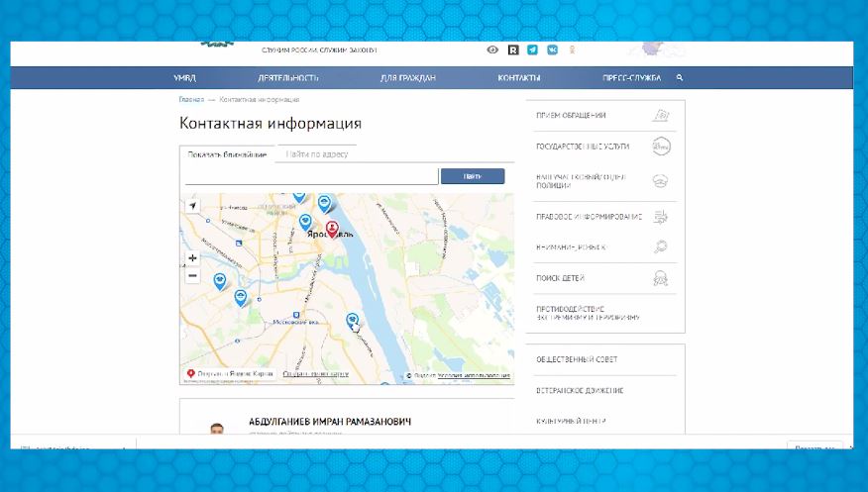
Task: Open the Культурный центр link
Action: coord(571,422)
